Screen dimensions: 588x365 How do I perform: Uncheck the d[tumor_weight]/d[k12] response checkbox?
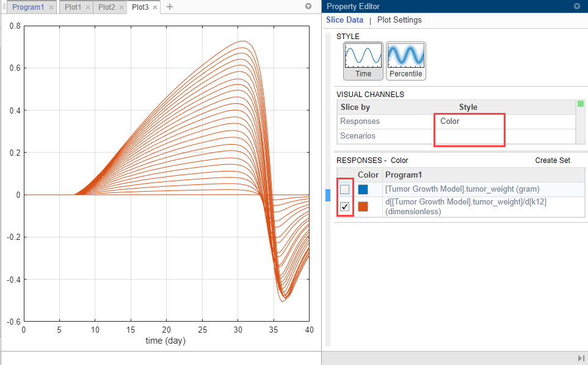344,206
